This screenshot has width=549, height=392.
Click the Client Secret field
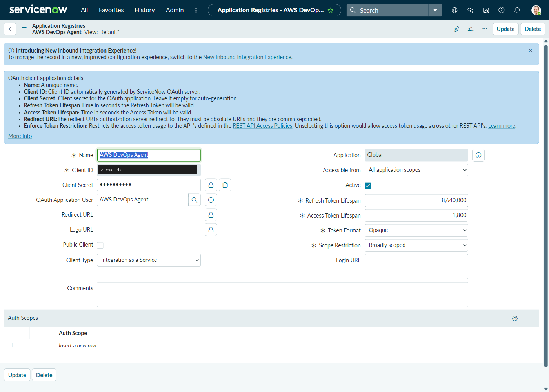149,185
